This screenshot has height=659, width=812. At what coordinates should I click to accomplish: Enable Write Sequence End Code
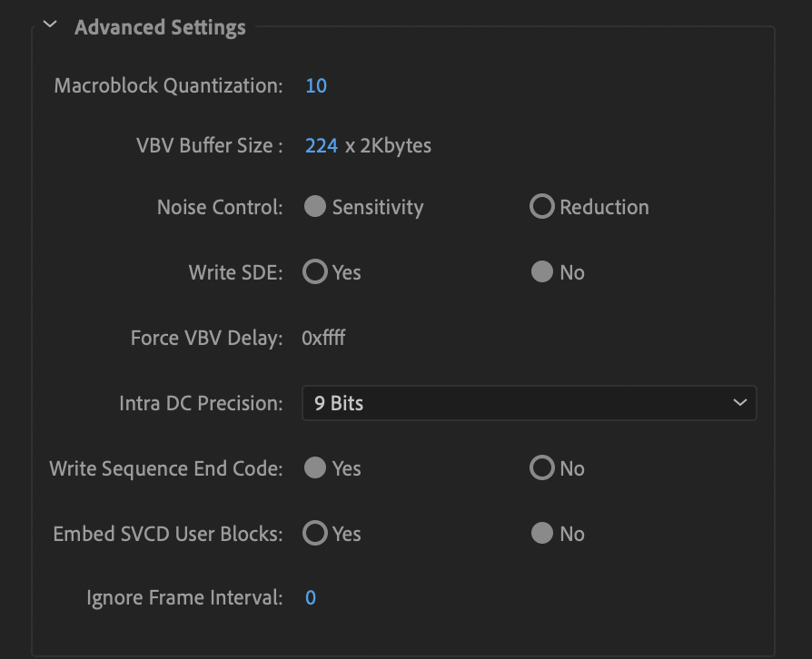315,468
